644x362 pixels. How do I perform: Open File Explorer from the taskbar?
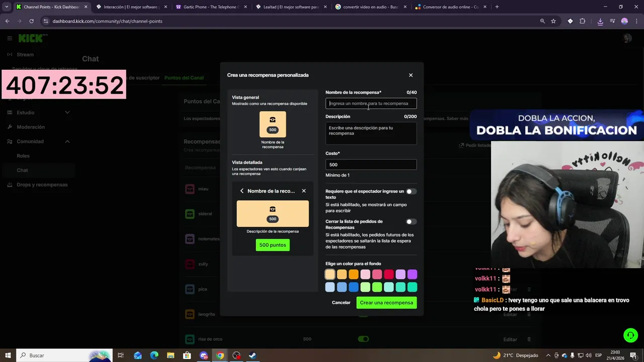point(171,355)
